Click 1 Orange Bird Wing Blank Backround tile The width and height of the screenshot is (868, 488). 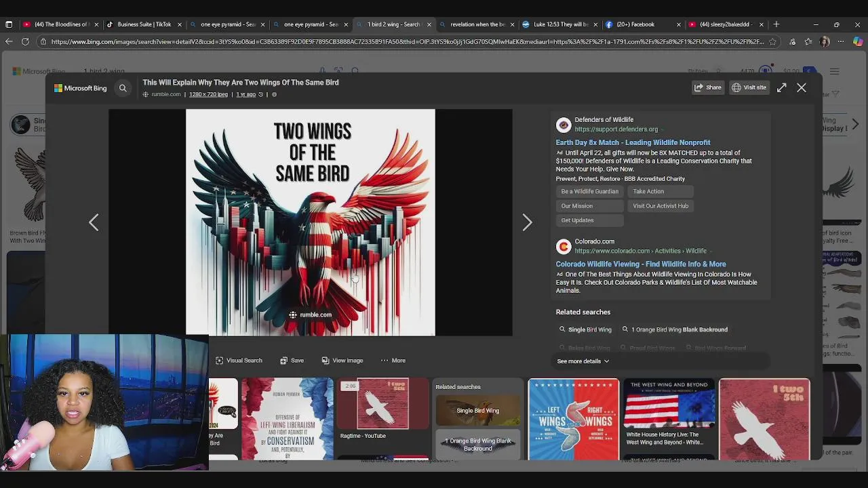pyautogui.click(x=477, y=444)
